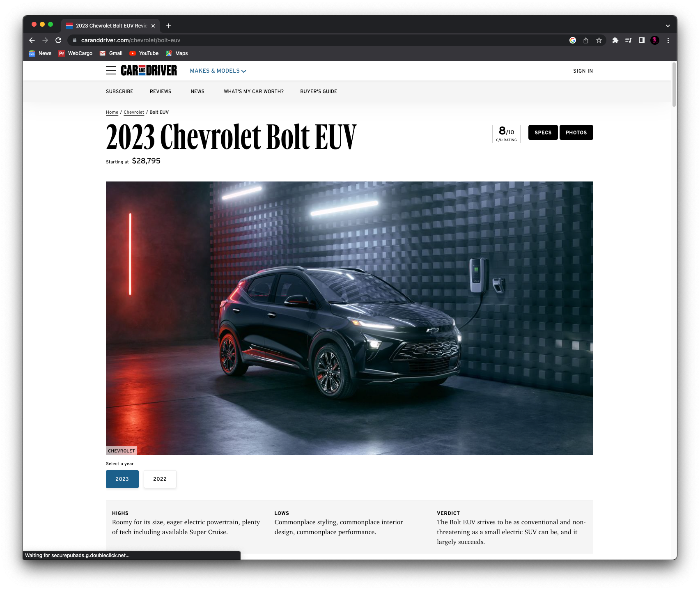700x590 pixels.
Task: Click the Bolt EUV hero photo
Action: point(349,318)
